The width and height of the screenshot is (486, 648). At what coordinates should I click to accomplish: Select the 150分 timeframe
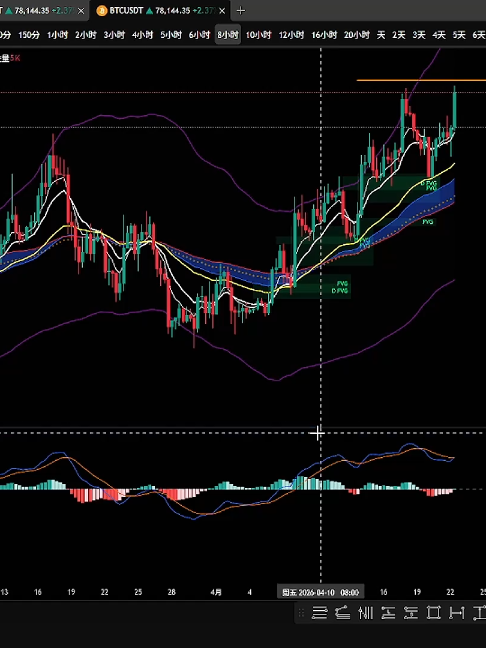(x=29, y=35)
